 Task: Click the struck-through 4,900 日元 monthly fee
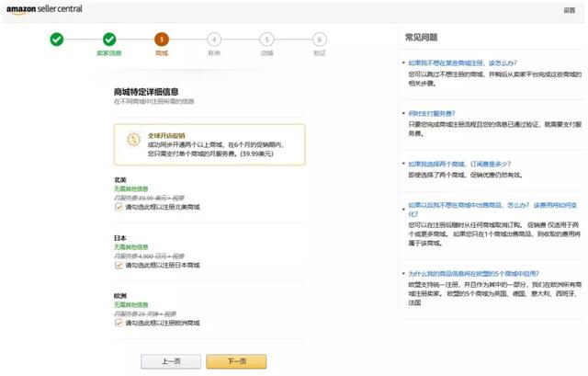[149, 256]
